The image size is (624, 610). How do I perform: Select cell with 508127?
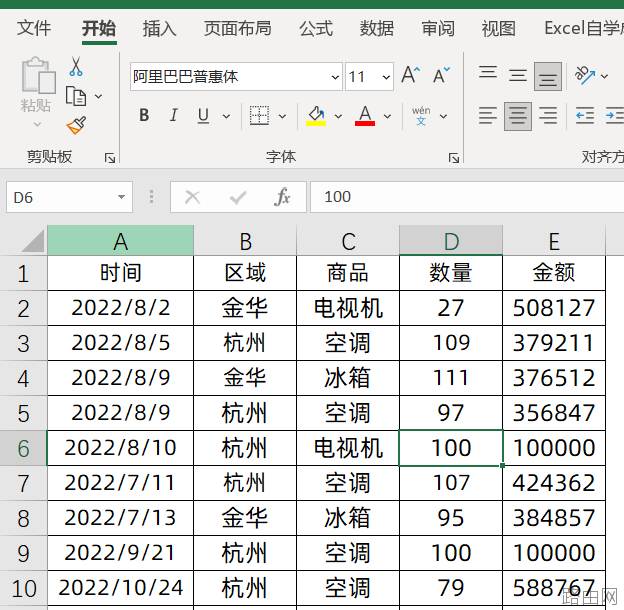[554, 308]
